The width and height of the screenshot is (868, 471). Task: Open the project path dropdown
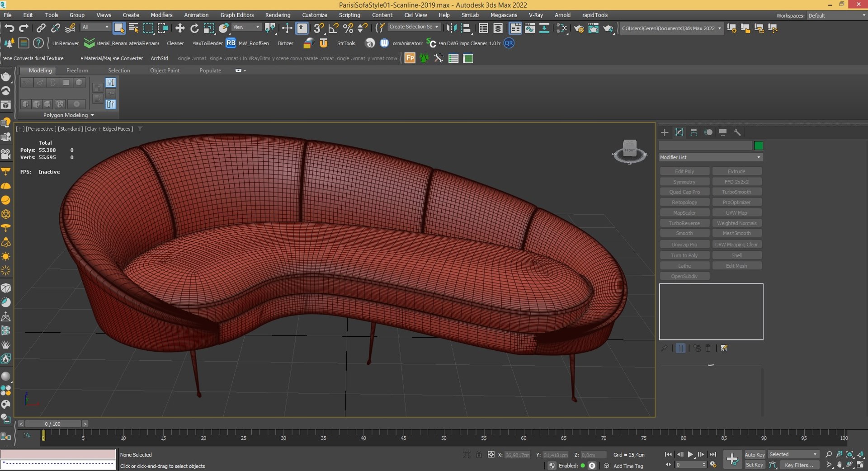coord(671,28)
